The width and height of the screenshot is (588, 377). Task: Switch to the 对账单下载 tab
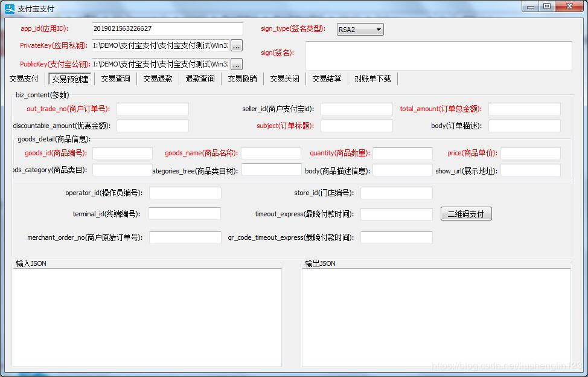372,79
